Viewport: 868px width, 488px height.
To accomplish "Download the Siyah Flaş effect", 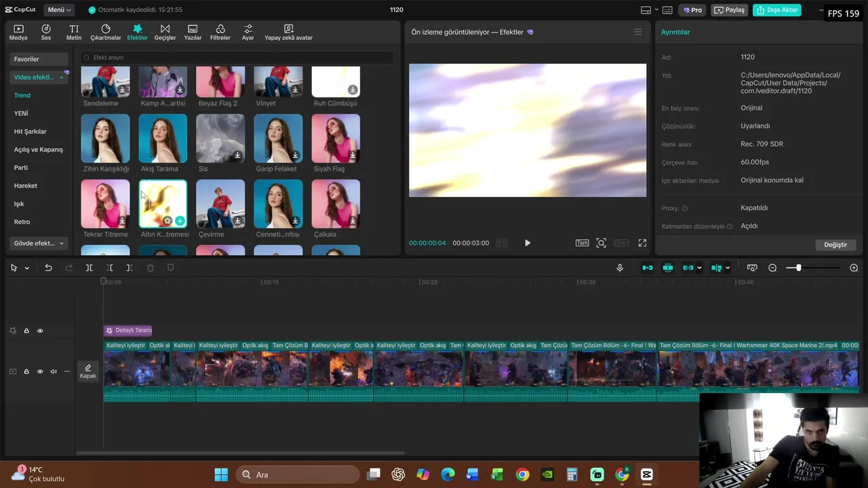I will (x=353, y=155).
